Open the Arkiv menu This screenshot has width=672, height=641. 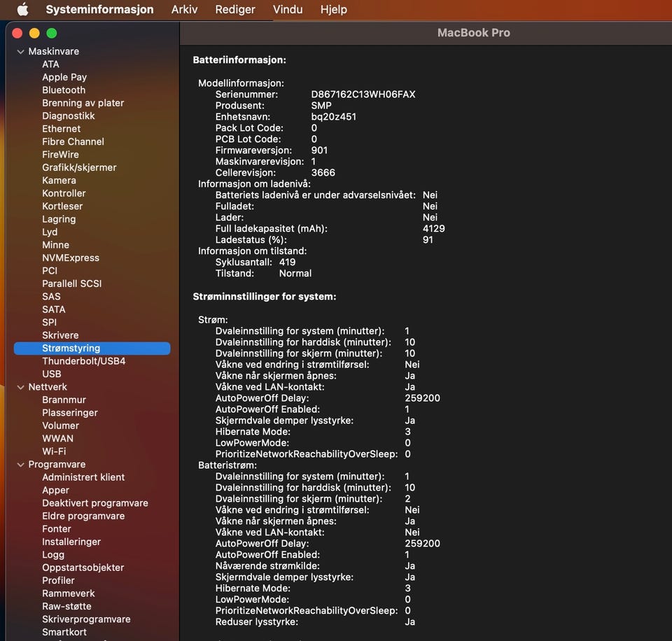[x=184, y=10]
